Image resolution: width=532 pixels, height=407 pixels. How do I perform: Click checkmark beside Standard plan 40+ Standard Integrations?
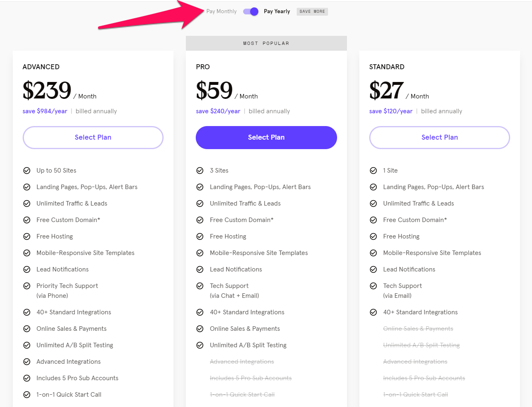[x=373, y=312]
